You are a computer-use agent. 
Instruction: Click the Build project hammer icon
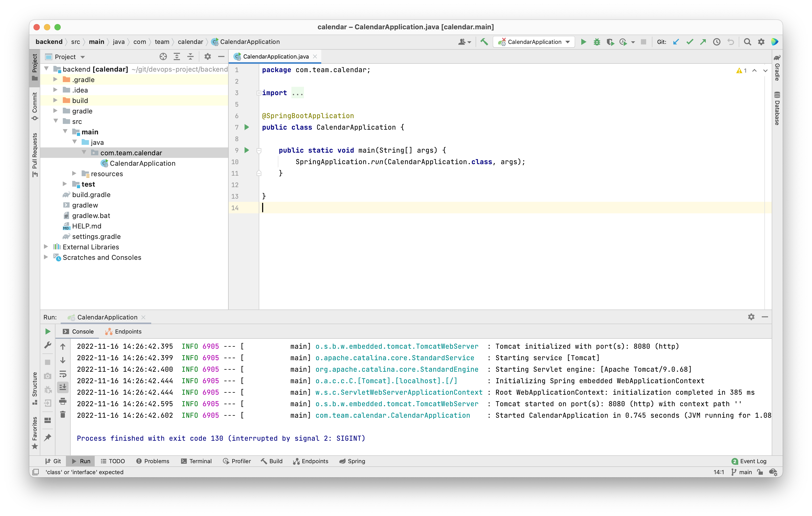(484, 42)
